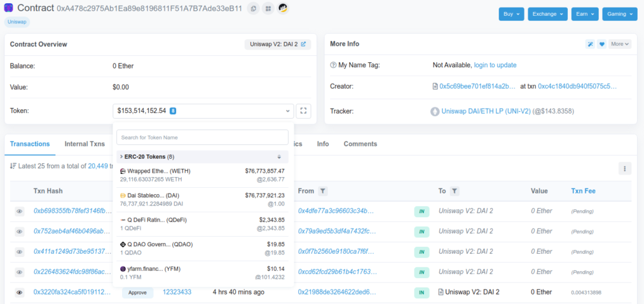Image resolution: width=644 pixels, height=304 pixels.
Task: Click the filter icon next to To
Action: click(455, 191)
